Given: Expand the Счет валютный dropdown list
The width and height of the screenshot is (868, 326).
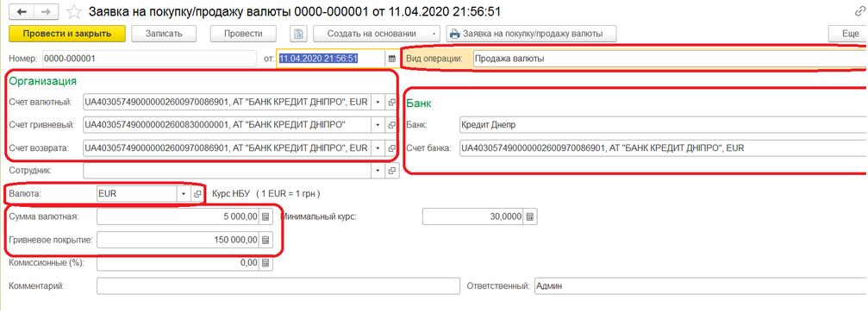Looking at the screenshot, I should point(378,102).
